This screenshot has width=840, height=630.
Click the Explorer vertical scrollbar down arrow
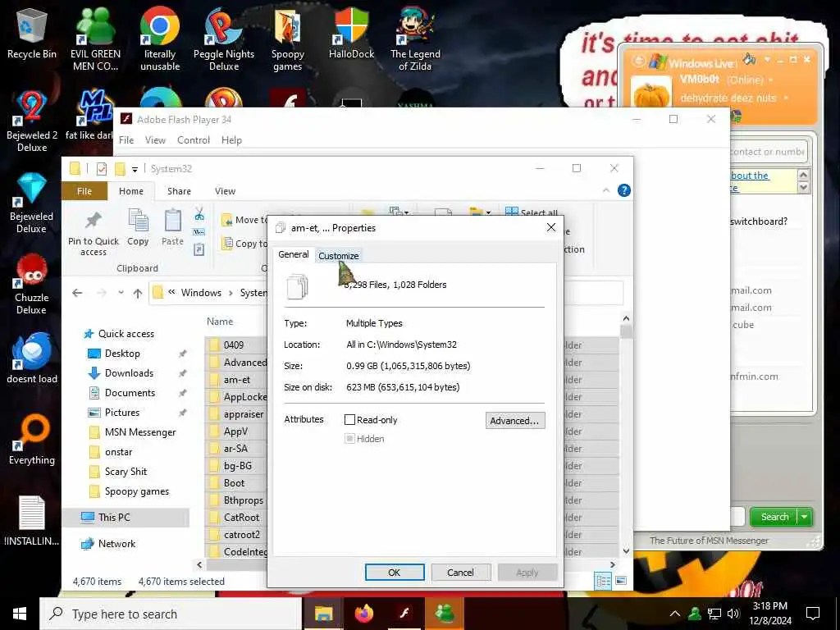pos(626,550)
